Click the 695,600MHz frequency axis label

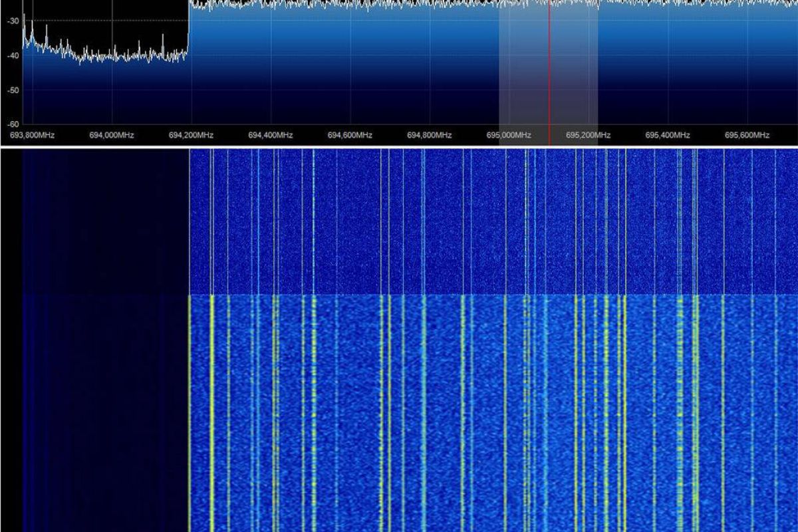click(x=747, y=135)
